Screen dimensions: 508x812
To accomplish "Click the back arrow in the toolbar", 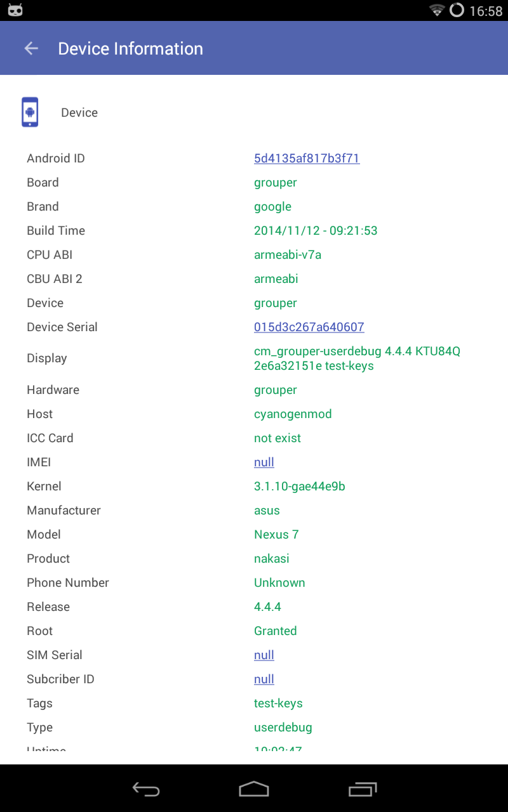I will [x=30, y=48].
